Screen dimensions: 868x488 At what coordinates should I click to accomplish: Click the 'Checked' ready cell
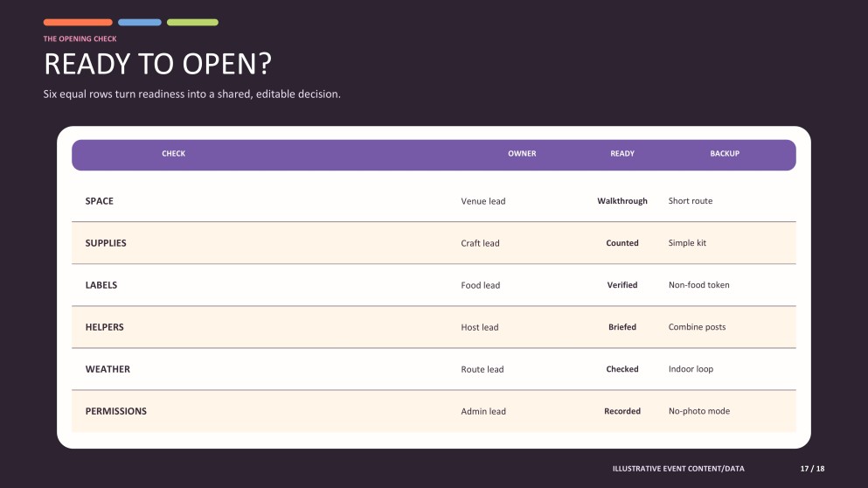click(622, 369)
